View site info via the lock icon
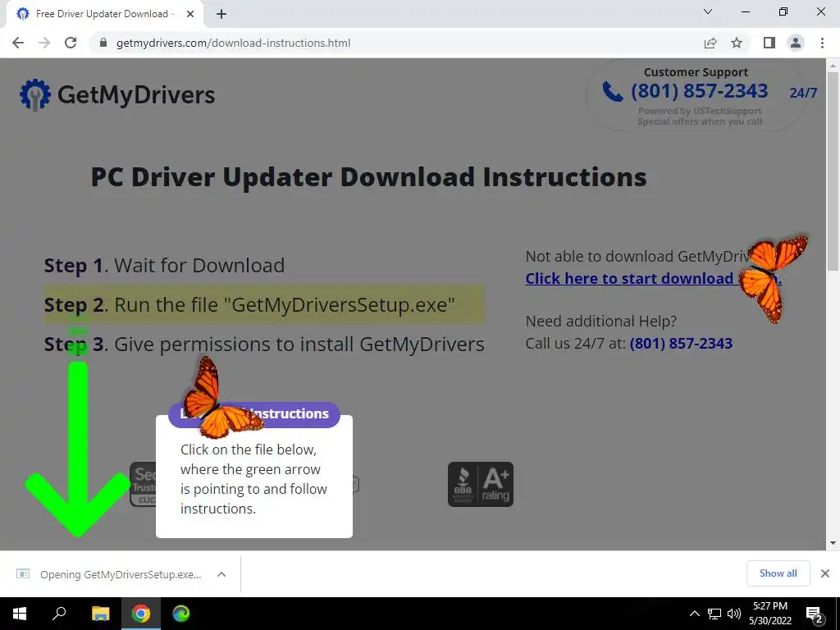 click(103, 43)
